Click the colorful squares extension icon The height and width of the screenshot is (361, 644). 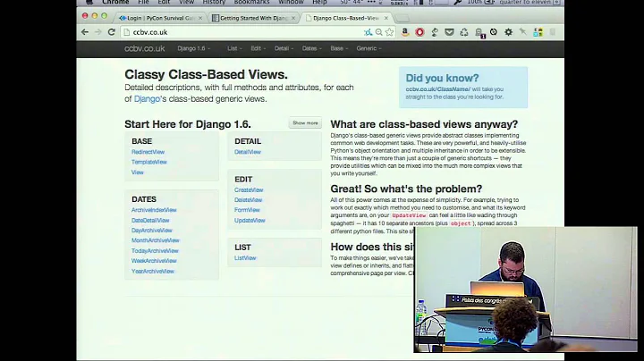tap(538, 32)
